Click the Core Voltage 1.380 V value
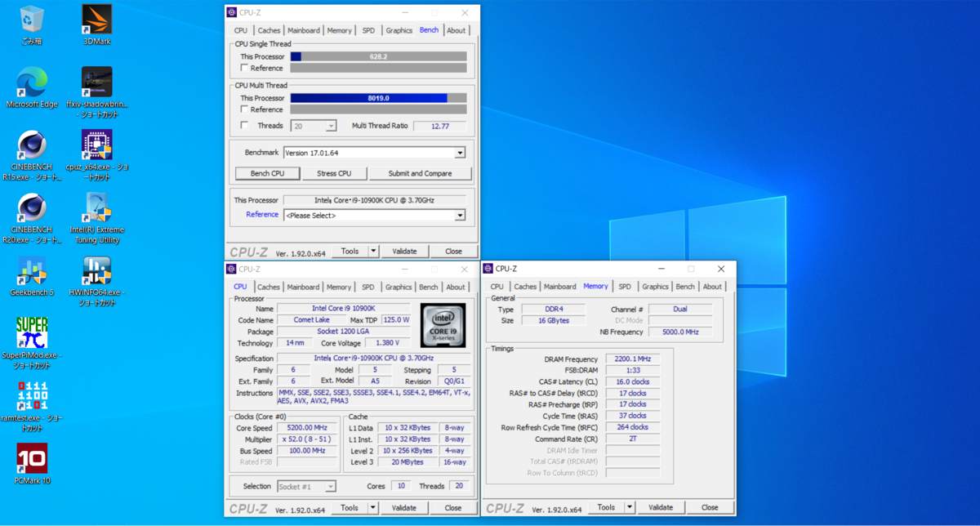 (388, 343)
